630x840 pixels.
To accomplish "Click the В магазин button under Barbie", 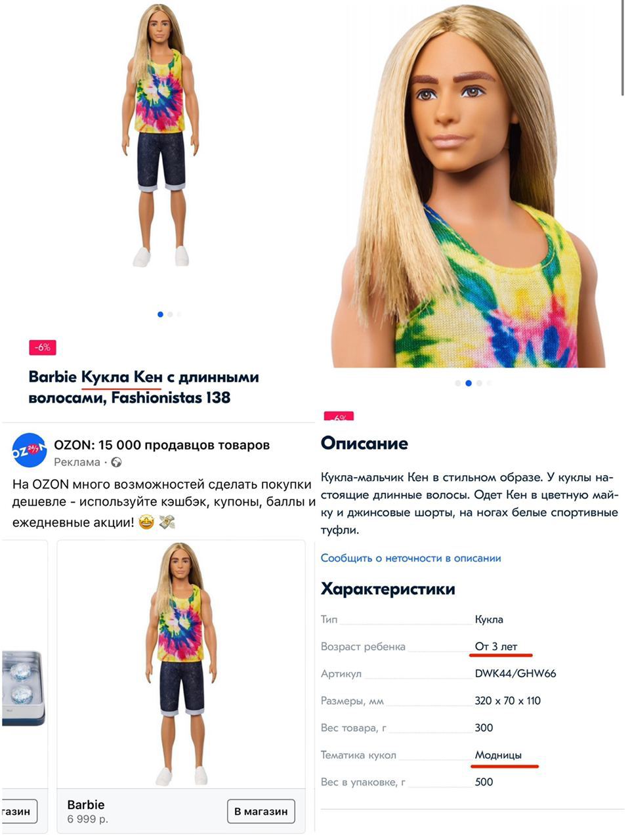I will pyautogui.click(x=261, y=811).
